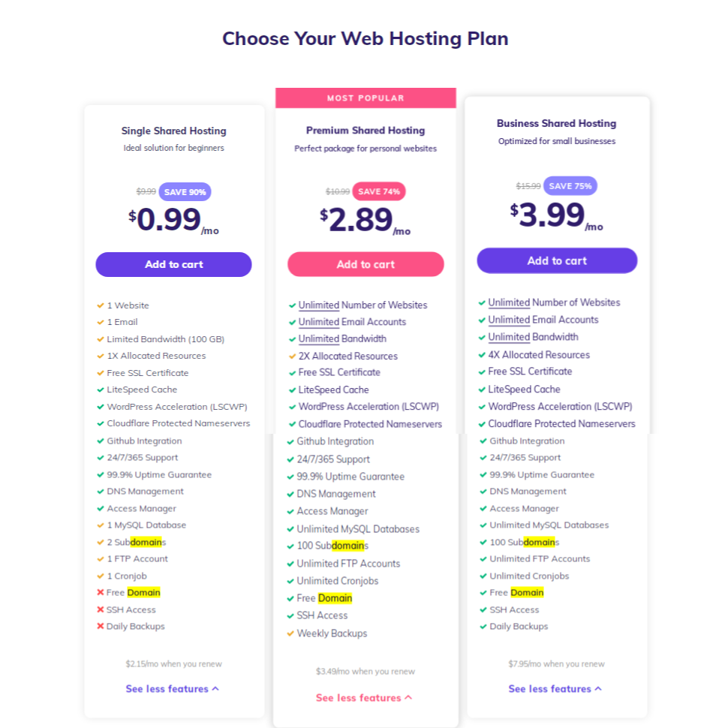The height and width of the screenshot is (728, 719).
Task: Click the MOST POPULAR banner
Action: [x=366, y=98]
